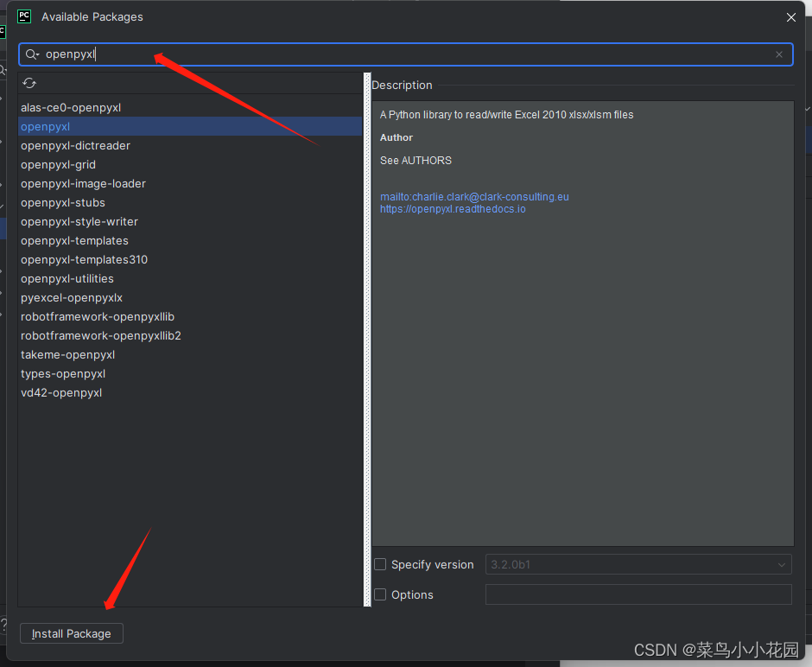Viewport: 812px width, 667px height.
Task: Click the search magnifier icon in search field
Action: pos(32,54)
